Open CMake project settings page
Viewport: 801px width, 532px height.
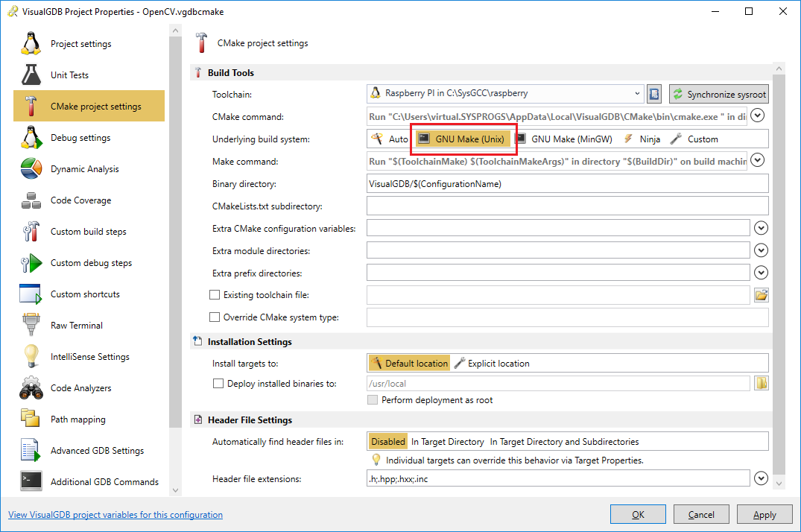[x=89, y=107]
